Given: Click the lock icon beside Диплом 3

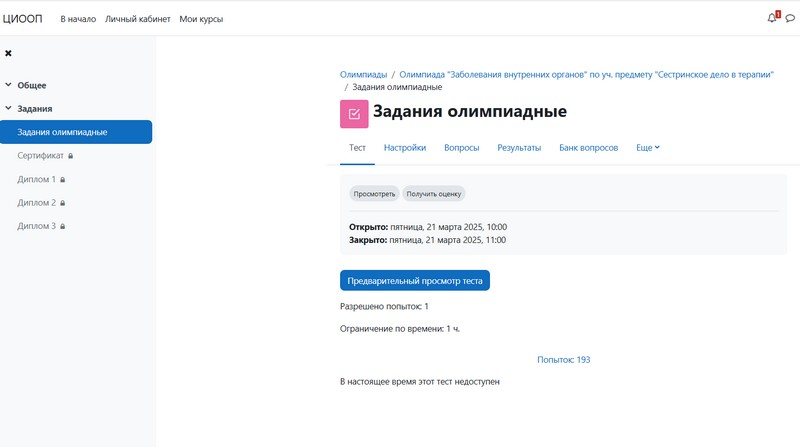Looking at the screenshot, I should pos(63,227).
